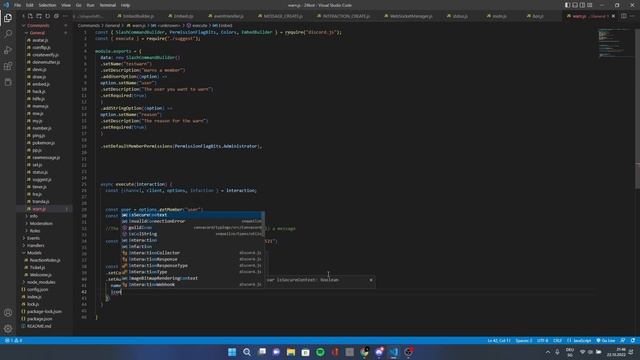
Task: Open the Windows taskbar Search icon
Action: [x=247, y=352]
